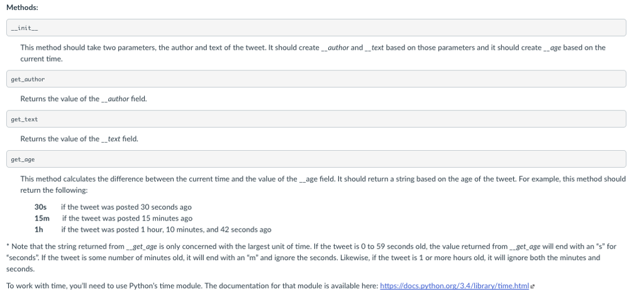Click the italic __text word in the init description
This screenshot has height=304, width=644.
click(x=374, y=48)
